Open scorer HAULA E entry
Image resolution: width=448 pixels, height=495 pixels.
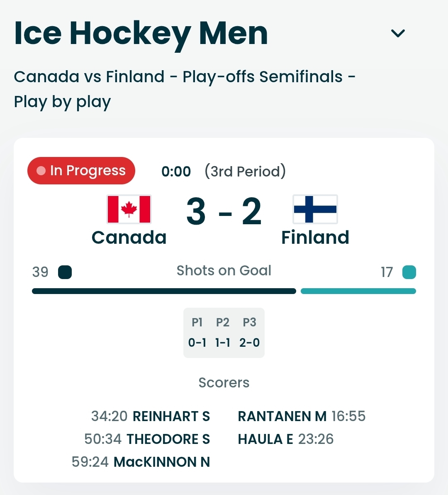click(265, 439)
